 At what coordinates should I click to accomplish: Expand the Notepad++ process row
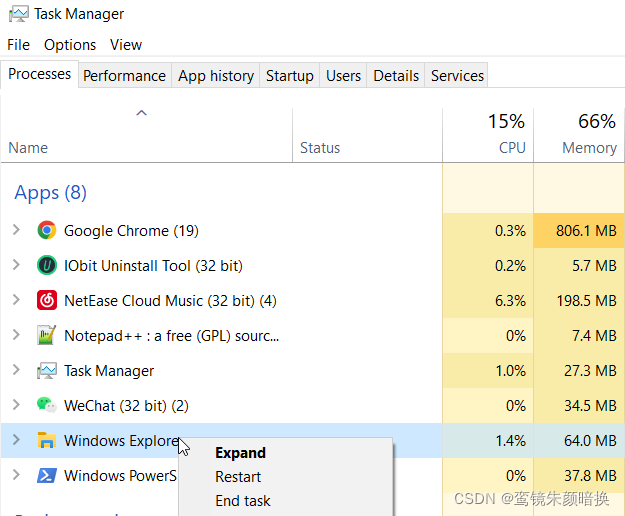[16, 335]
